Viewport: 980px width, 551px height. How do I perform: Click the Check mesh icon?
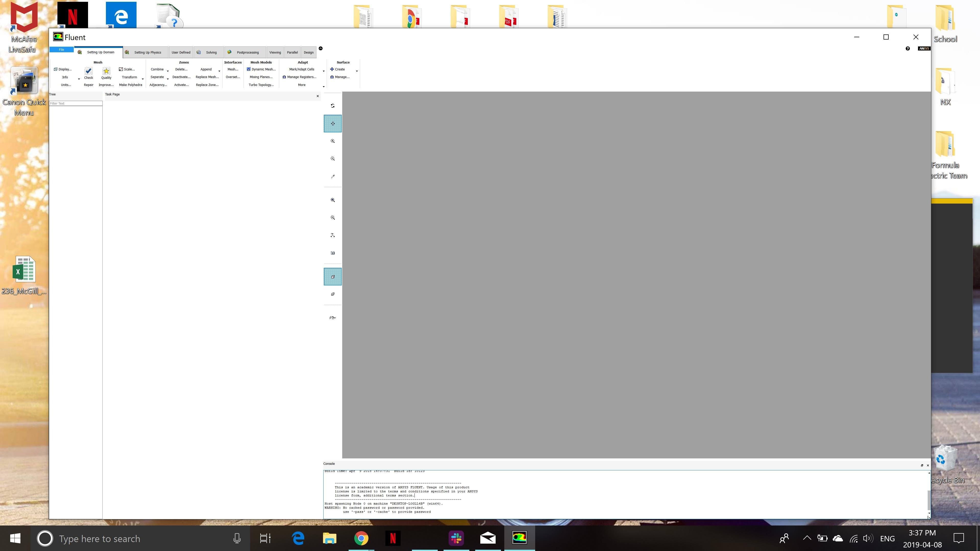pyautogui.click(x=88, y=71)
